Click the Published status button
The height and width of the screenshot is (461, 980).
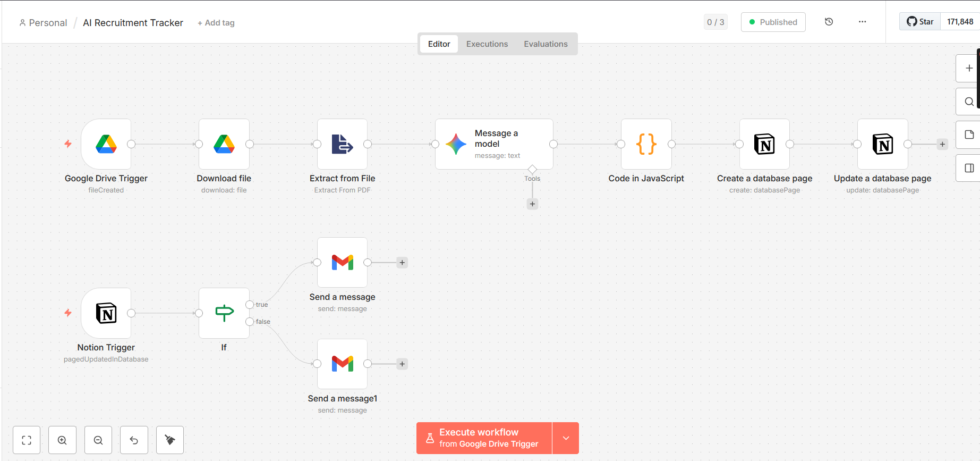773,22
